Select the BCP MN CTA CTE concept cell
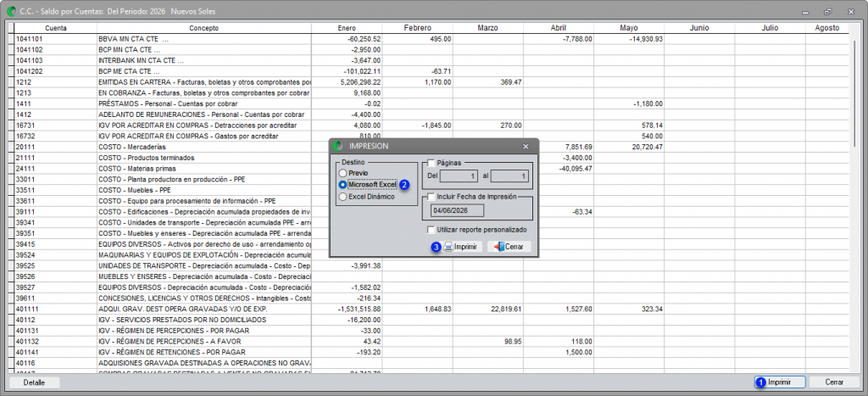The height and width of the screenshot is (396, 868). coord(203,50)
